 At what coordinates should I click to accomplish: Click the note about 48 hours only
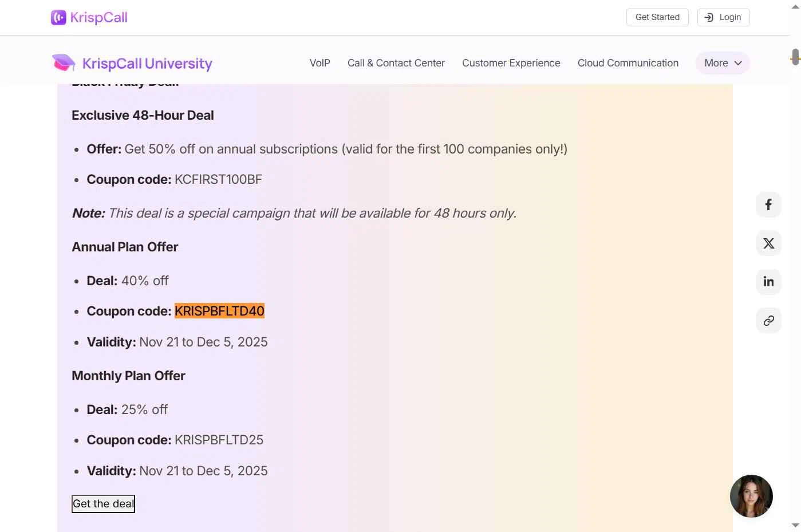(294, 213)
